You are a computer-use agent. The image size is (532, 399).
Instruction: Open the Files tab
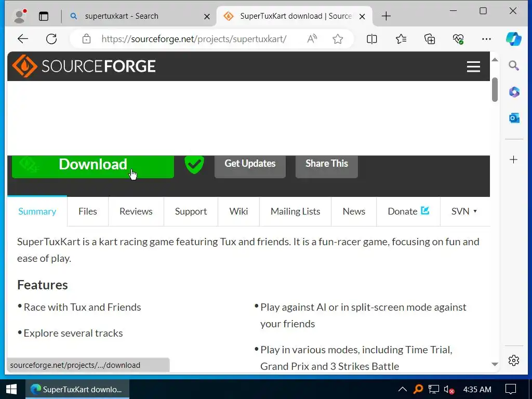88,211
